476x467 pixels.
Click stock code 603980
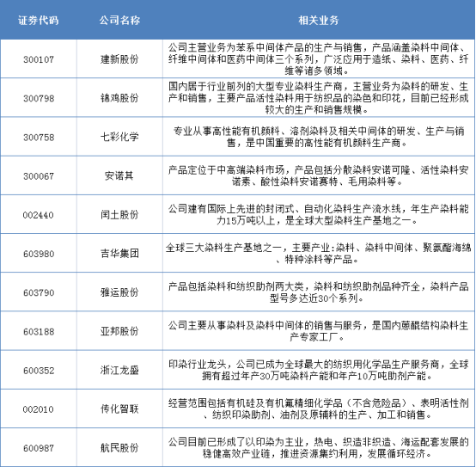coord(39,254)
